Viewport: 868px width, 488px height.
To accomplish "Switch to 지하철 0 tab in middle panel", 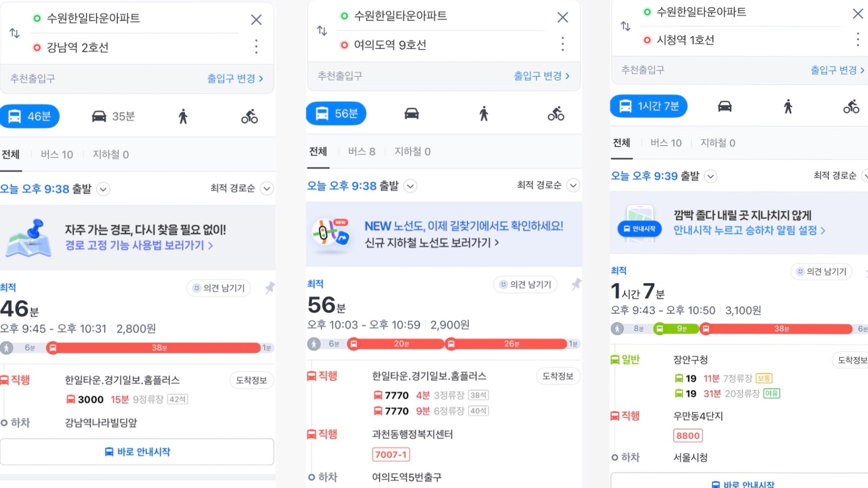I will 413,151.
